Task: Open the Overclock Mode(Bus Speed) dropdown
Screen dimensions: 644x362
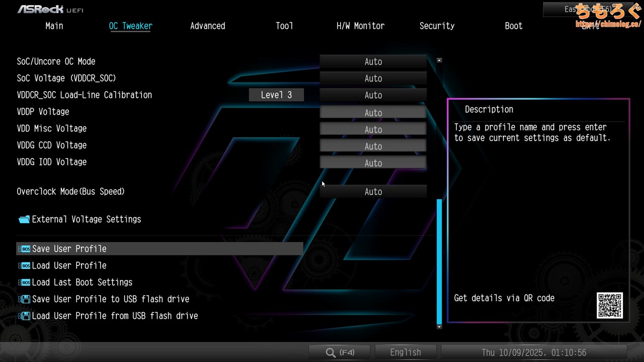Action: [373, 192]
